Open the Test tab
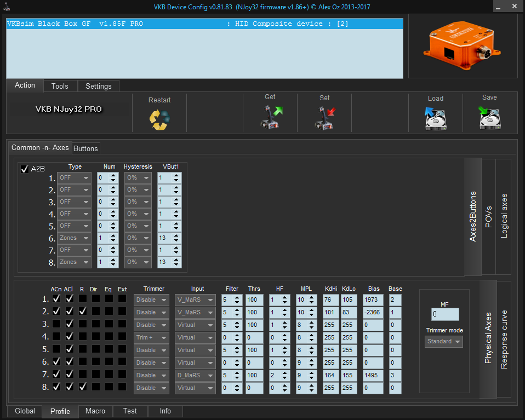This screenshot has height=420, width=525. click(130, 411)
